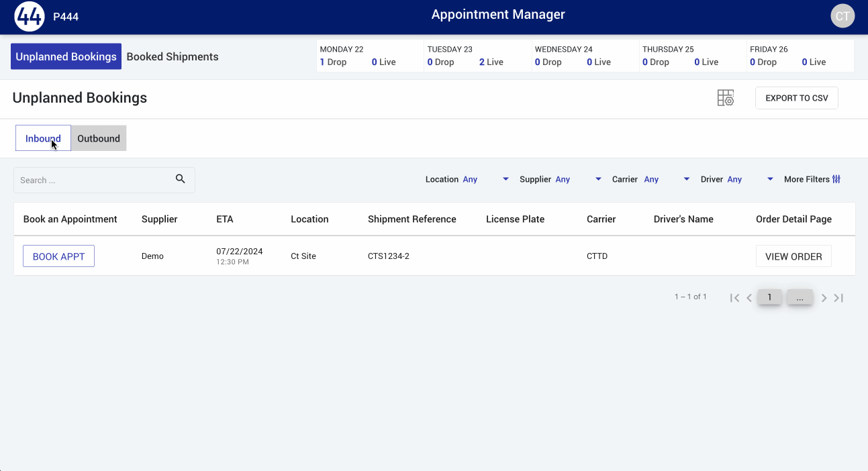Switch to Unplanned Bookings tab
Screen dimensions: 868x471
(66, 56)
